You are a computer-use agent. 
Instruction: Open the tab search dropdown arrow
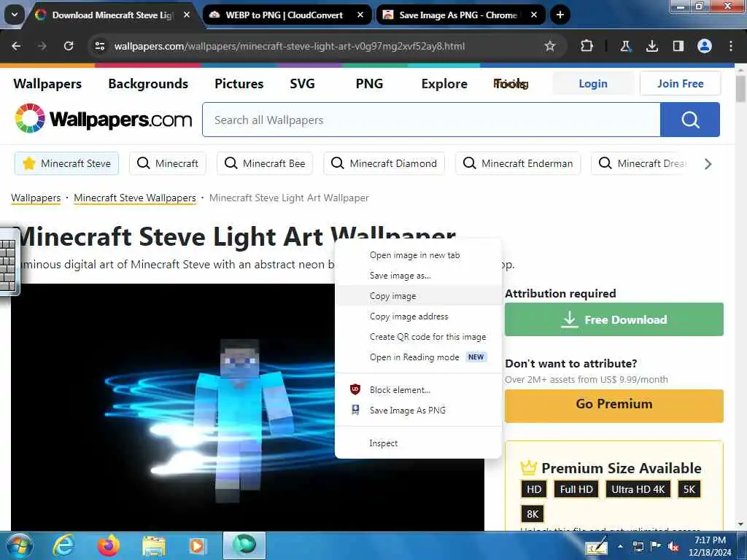point(15,15)
